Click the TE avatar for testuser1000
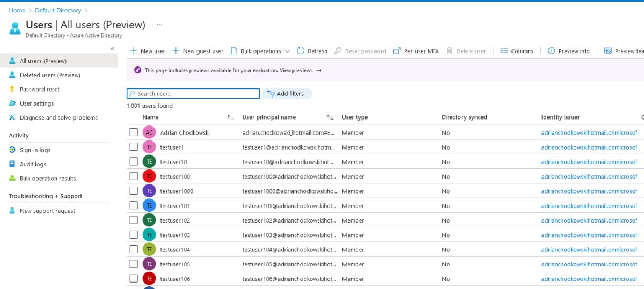Screen dimensions: 644x289 tap(149, 191)
